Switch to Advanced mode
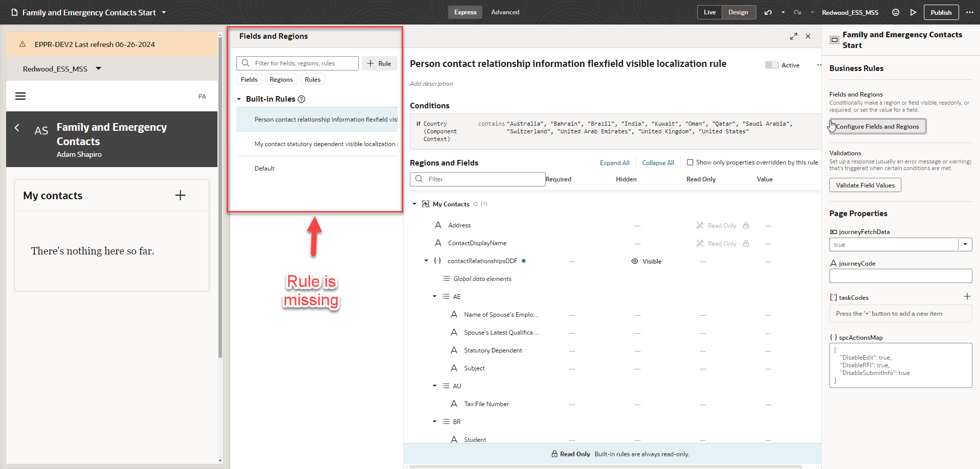Viewport: 980px width, 469px height. point(505,12)
